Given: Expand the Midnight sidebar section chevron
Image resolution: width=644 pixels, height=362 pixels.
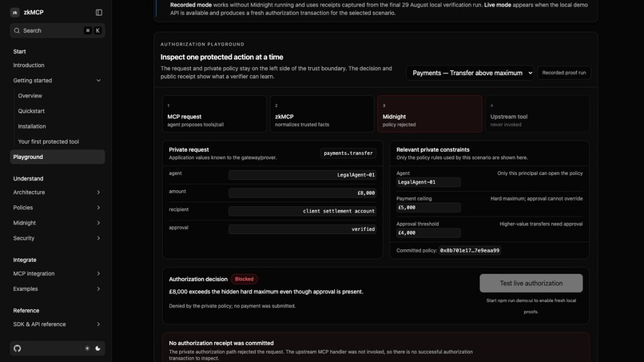Looking at the screenshot, I should click(x=98, y=223).
